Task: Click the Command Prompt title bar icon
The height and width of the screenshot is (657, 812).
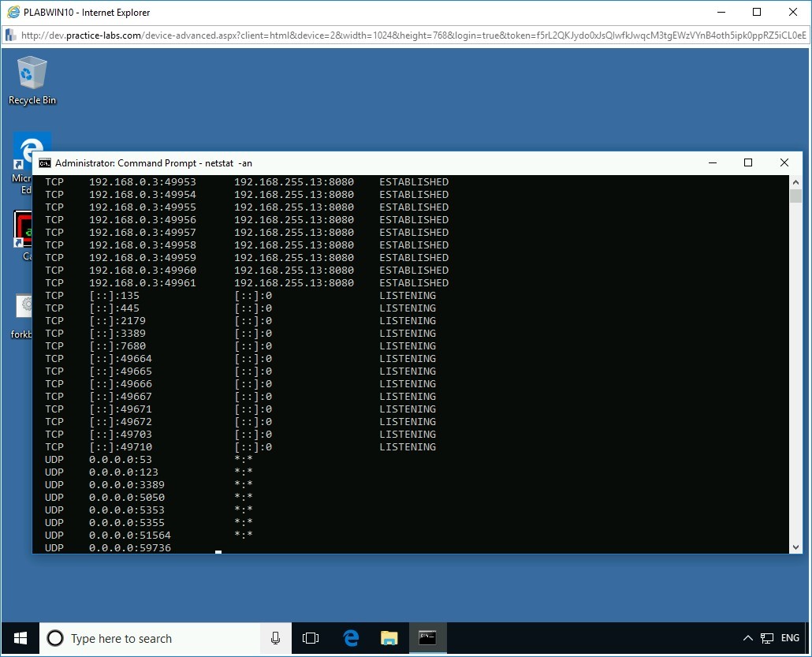Action: pos(45,162)
